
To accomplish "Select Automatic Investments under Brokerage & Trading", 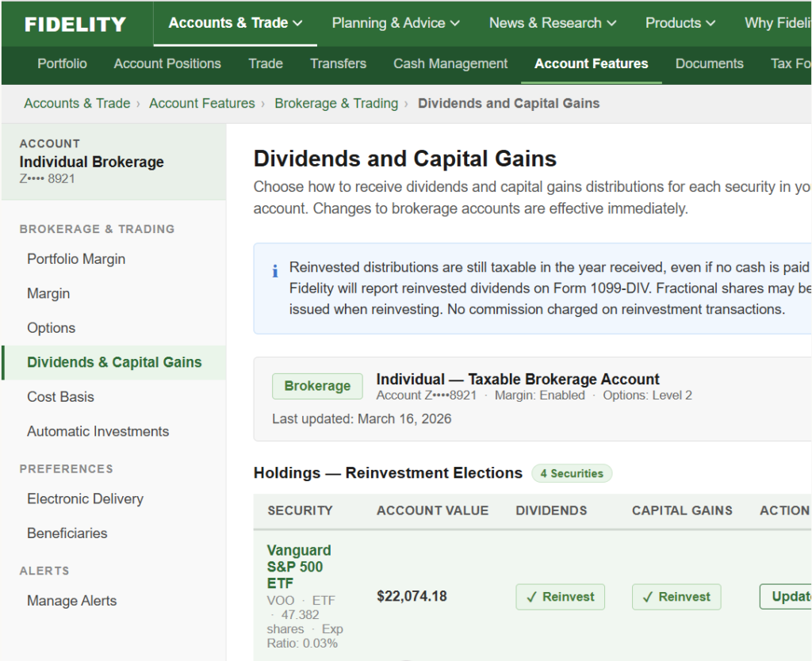I will coord(98,431).
